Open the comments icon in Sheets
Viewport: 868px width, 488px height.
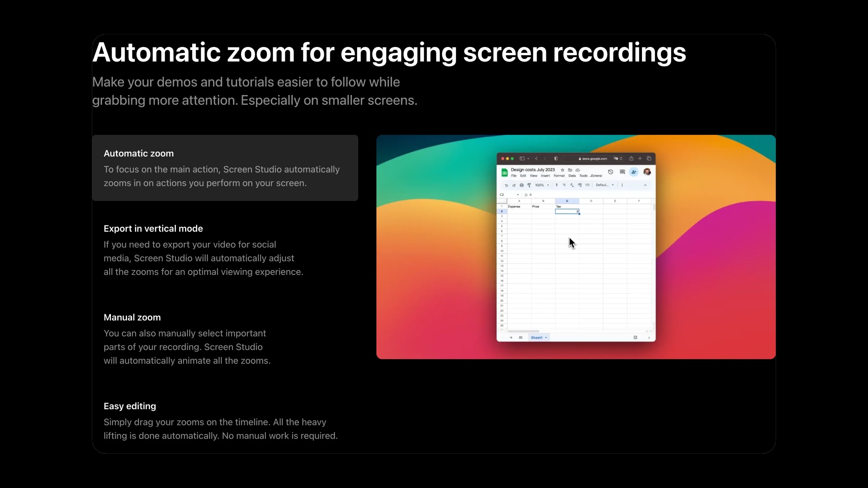(622, 172)
